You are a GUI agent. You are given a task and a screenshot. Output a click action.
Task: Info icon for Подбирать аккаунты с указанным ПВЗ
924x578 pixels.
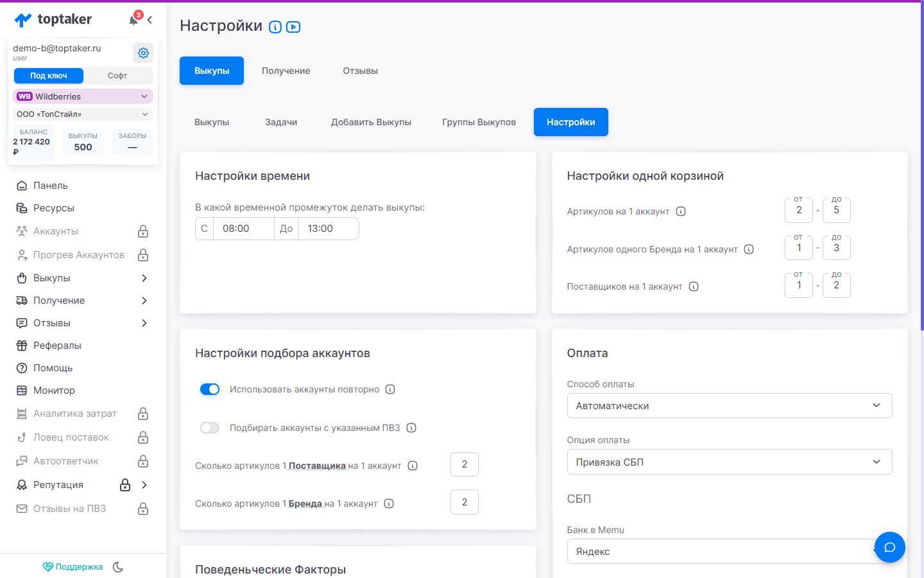pyautogui.click(x=411, y=428)
